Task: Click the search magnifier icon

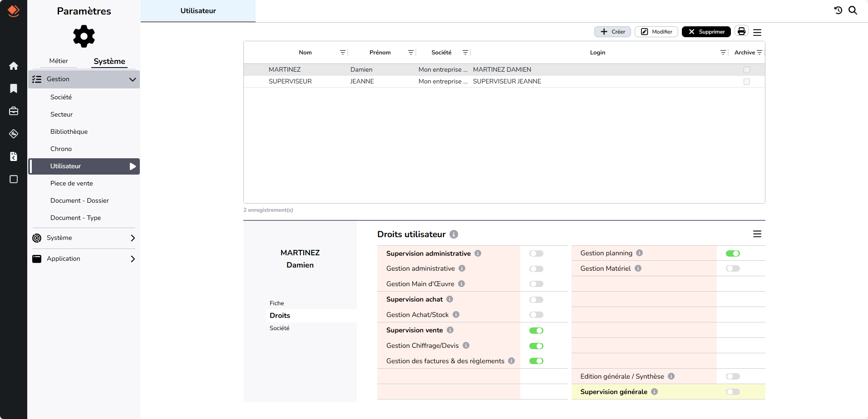Action: click(853, 10)
